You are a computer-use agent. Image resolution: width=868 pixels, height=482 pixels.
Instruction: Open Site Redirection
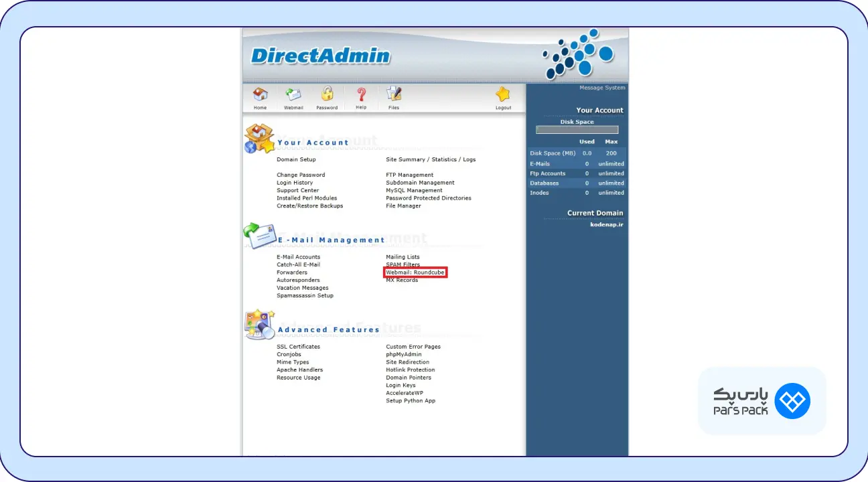tap(407, 362)
